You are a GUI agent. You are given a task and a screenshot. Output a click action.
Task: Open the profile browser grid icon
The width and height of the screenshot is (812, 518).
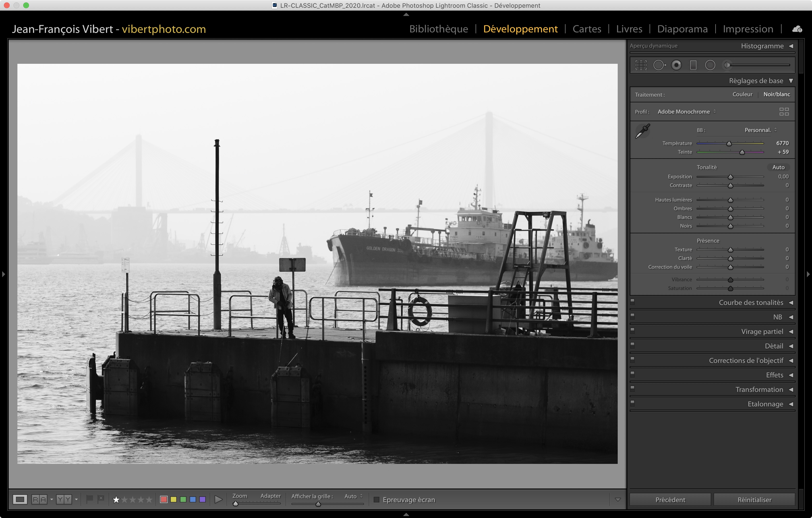[x=784, y=112]
